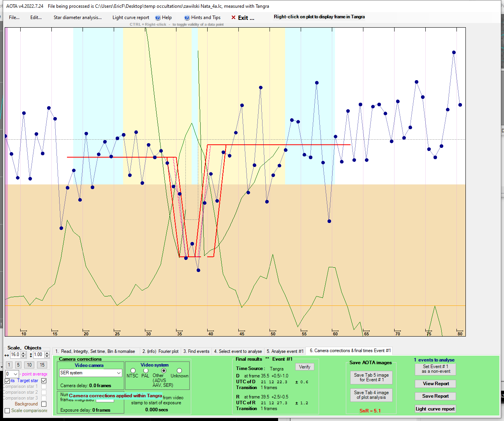This screenshot has width=504, height=421.
Task: Go to 4. Select event to analyse tab
Action: pos(238,351)
